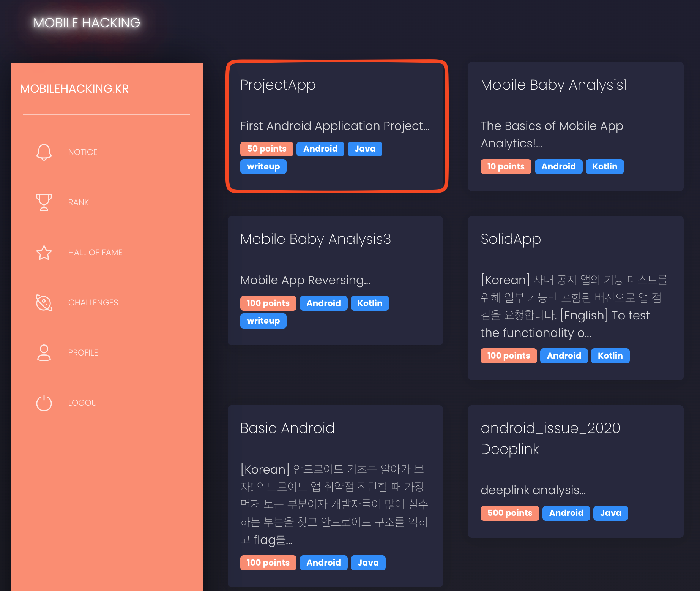Click the writeup tag on ProjectApp
This screenshot has height=591, width=700.
pyautogui.click(x=263, y=167)
